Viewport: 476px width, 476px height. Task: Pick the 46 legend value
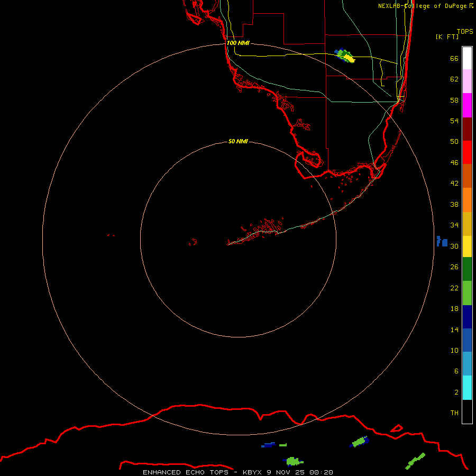[x=454, y=162]
